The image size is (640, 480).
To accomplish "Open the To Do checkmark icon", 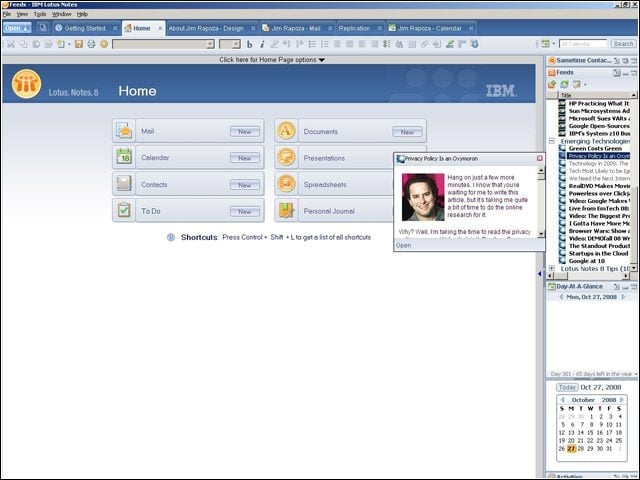I will pos(124,211).
